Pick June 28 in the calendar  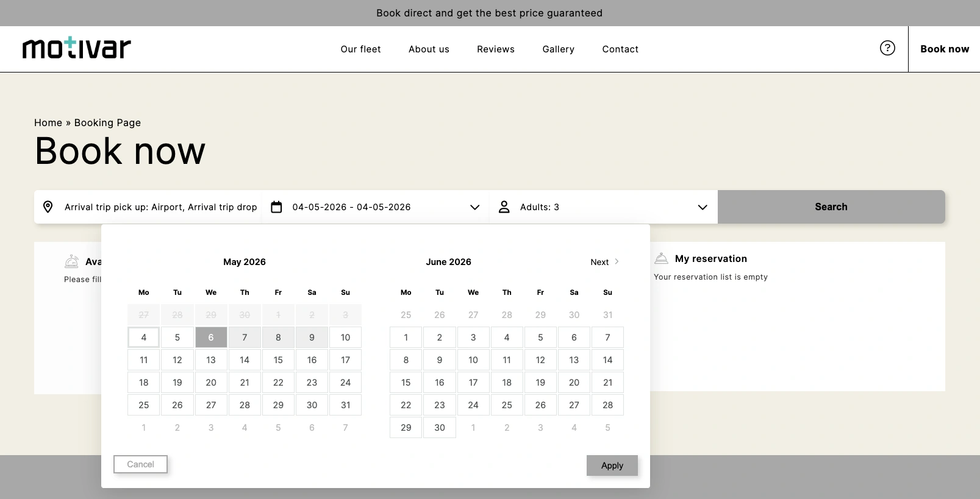[x=607, y=405]
